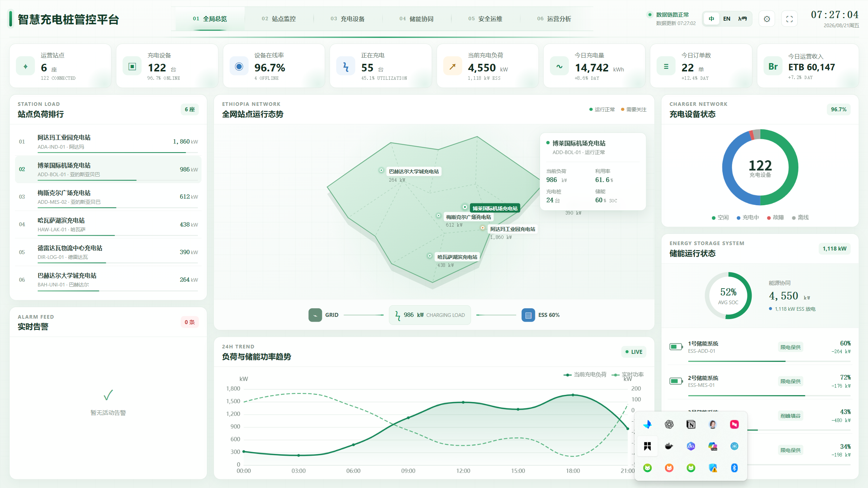Toggle the 故障 legend in charger status

pyautogui.click(x=775, y=218)
